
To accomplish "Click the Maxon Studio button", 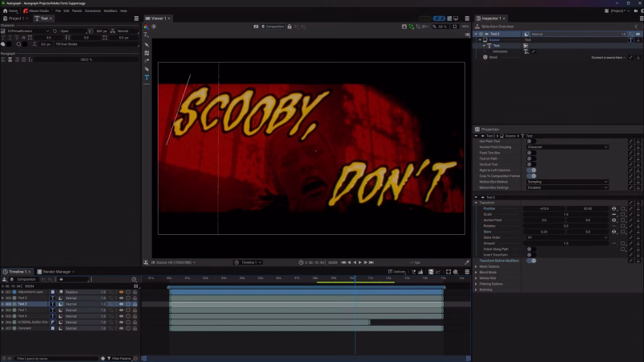I will (36, 11).
